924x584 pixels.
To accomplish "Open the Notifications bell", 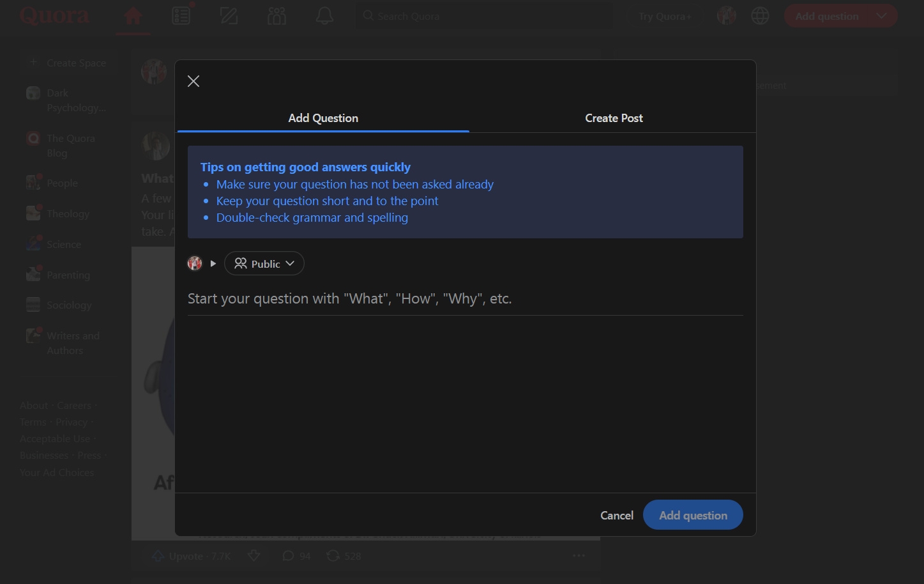I will pyautogui.click(x=324, y=16).
